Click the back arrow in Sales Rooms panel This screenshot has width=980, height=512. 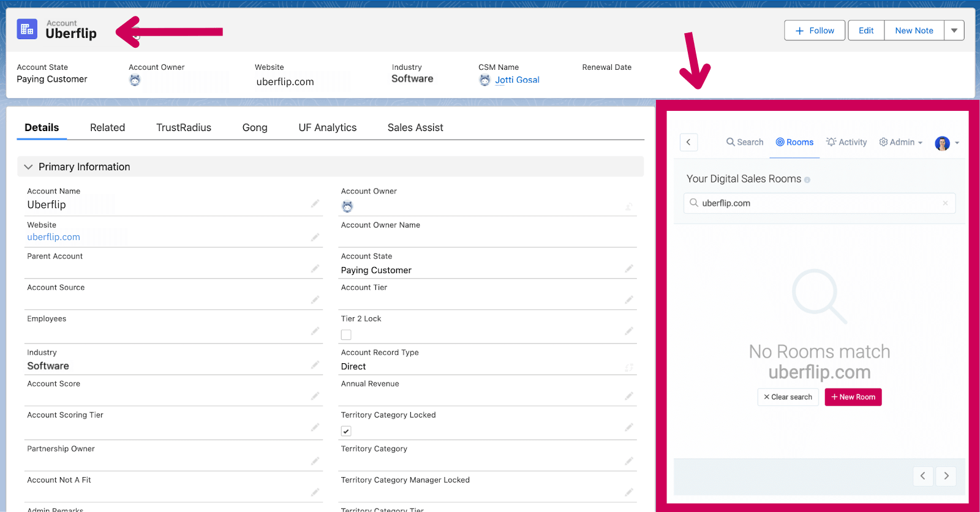tap(688, 142)
